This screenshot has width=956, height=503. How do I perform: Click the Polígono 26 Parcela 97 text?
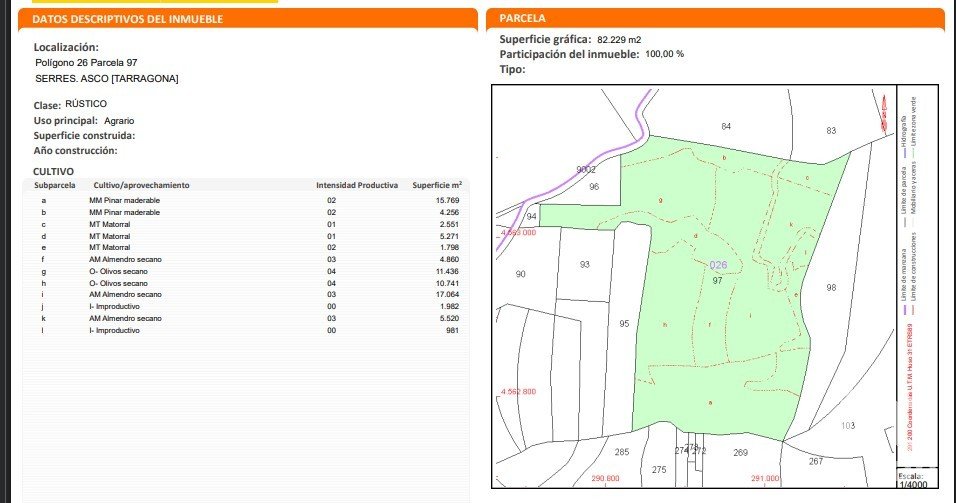click(x=86, y=63)
